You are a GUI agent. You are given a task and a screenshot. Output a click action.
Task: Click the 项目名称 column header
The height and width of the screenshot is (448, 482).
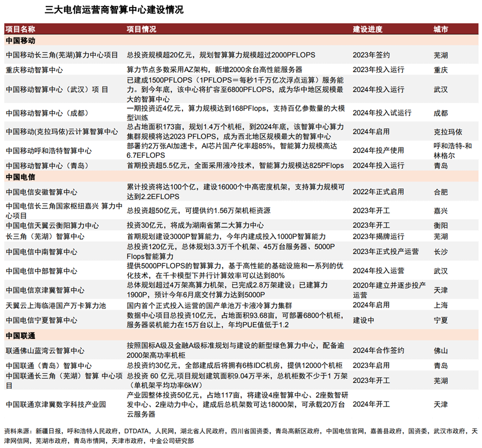[20, 29]
